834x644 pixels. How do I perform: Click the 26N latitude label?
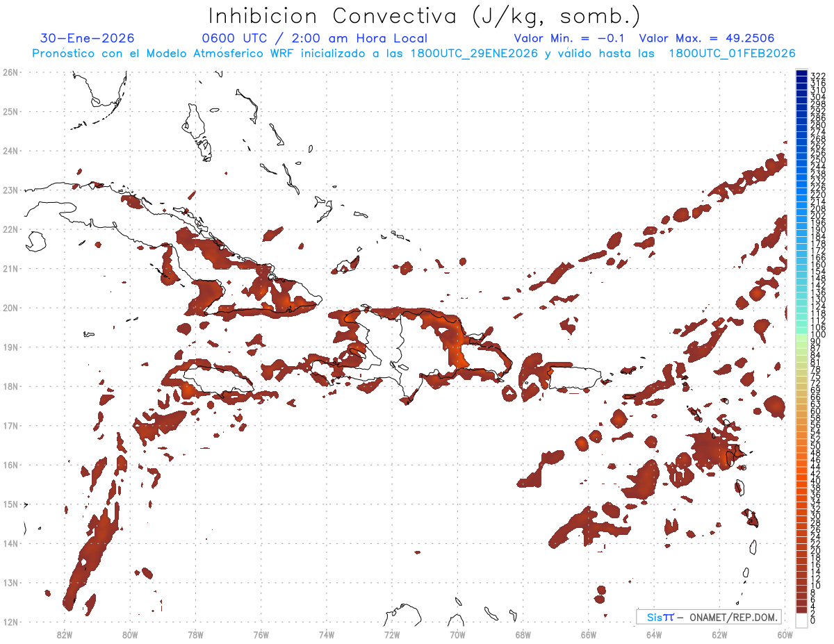coord(10,72)
